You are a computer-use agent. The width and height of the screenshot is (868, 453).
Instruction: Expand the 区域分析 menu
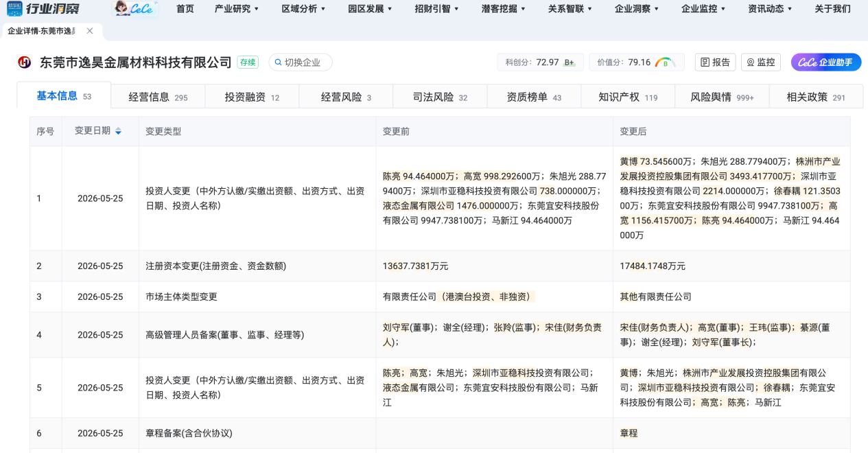pos(303,9)
